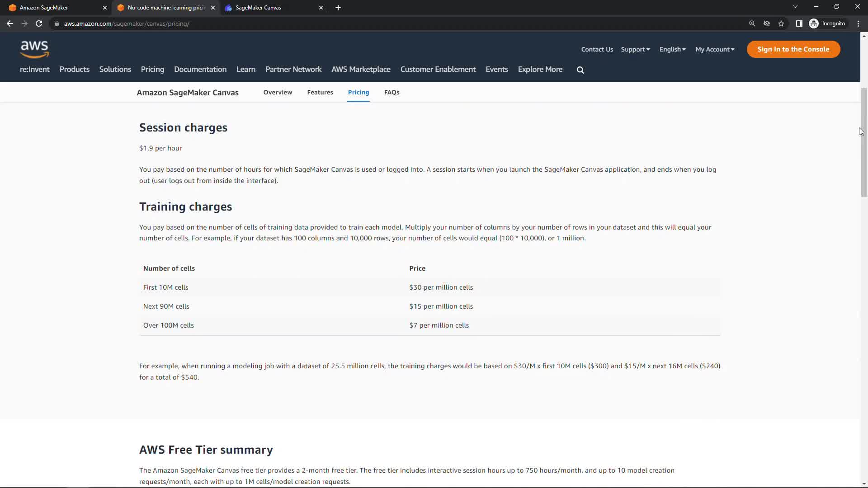Select the FAQs tab
This screenshot has height=488, width=868.
[392, 92]
